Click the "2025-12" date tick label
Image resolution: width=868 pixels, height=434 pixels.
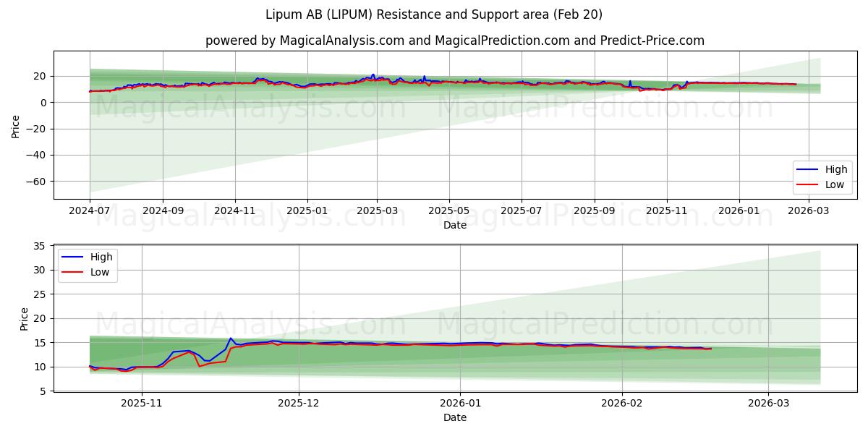298,403
